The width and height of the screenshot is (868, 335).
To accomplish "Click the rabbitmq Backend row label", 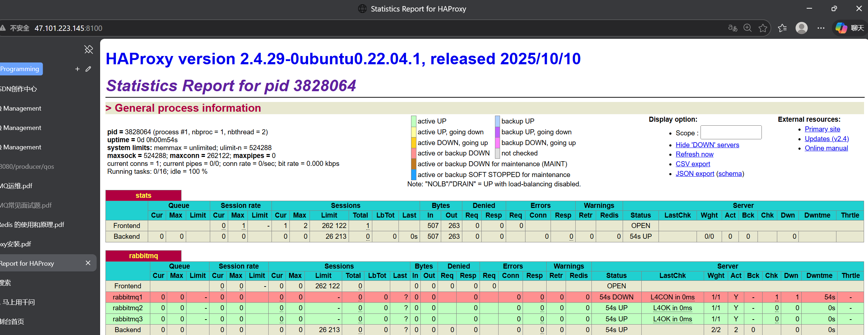I will (x=128, y=330).
